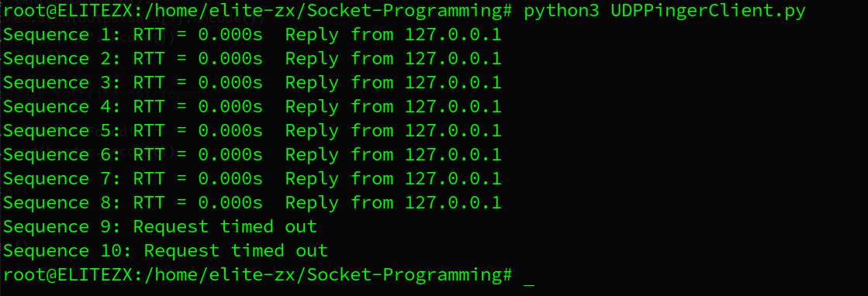This screenshot has height=296, width=868.
Task: Click the top root@ELITEZX prompt text
Action: tap(258, 12)
